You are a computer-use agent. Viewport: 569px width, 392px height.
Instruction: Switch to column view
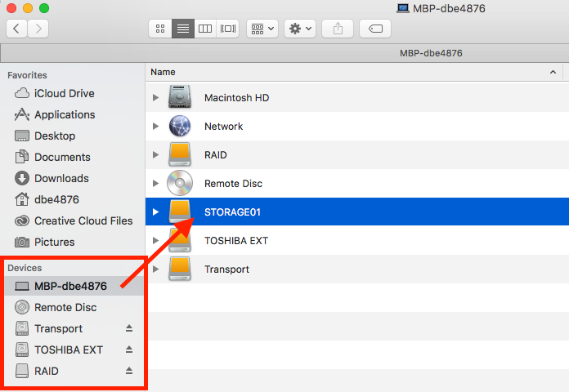coord(205,29)
